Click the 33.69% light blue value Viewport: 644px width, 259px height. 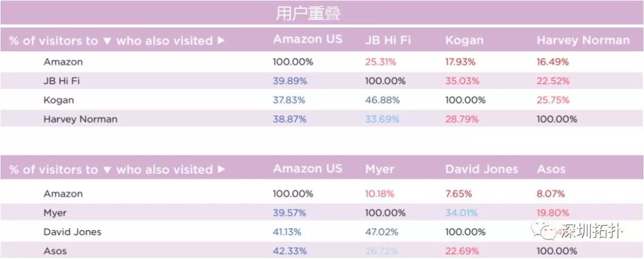pyautogui.click(x=382, y=119)
